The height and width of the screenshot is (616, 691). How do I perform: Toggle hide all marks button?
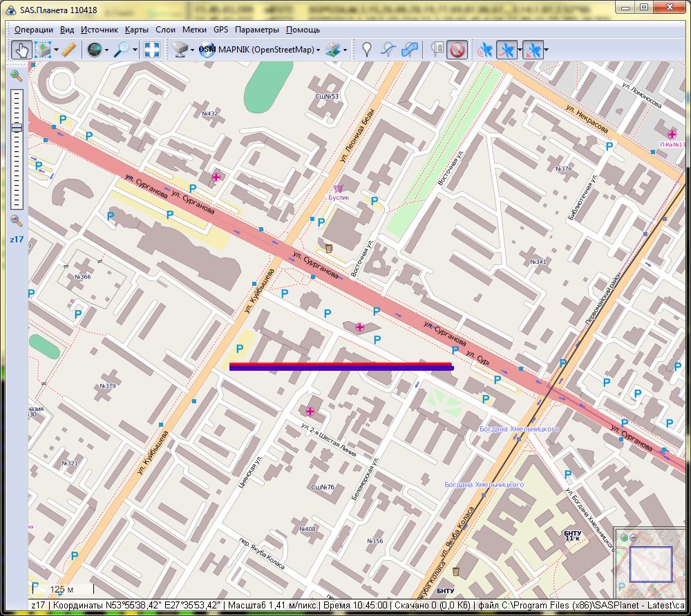[x=457, y=50]
